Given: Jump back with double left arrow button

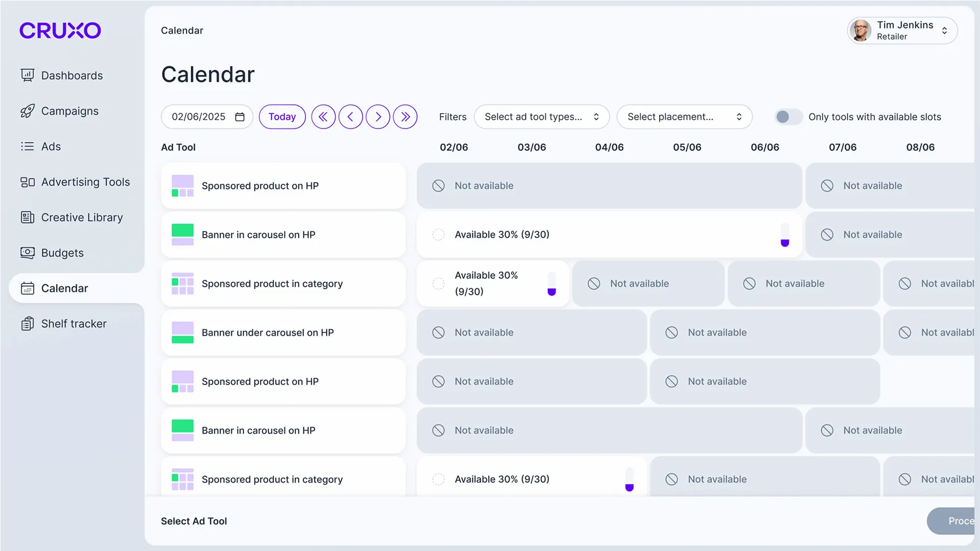Looking at the screenshot, I should pos(323,117).
